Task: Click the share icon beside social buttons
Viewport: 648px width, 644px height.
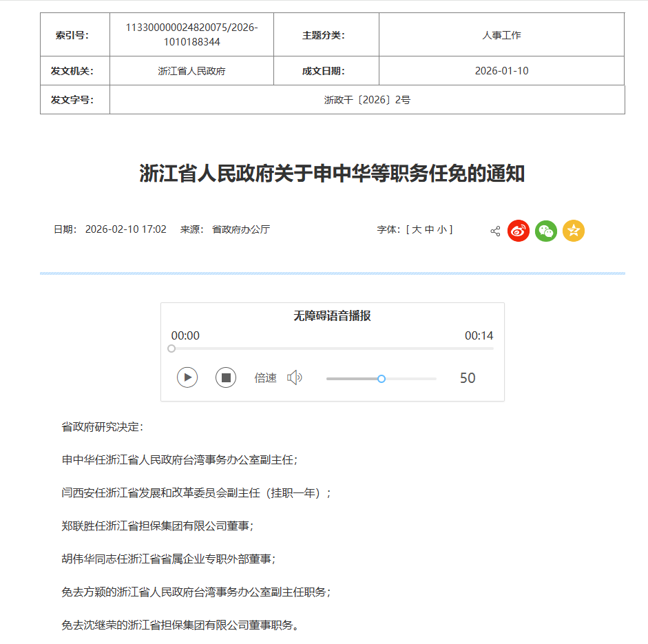Action: (x=495, y=231)
